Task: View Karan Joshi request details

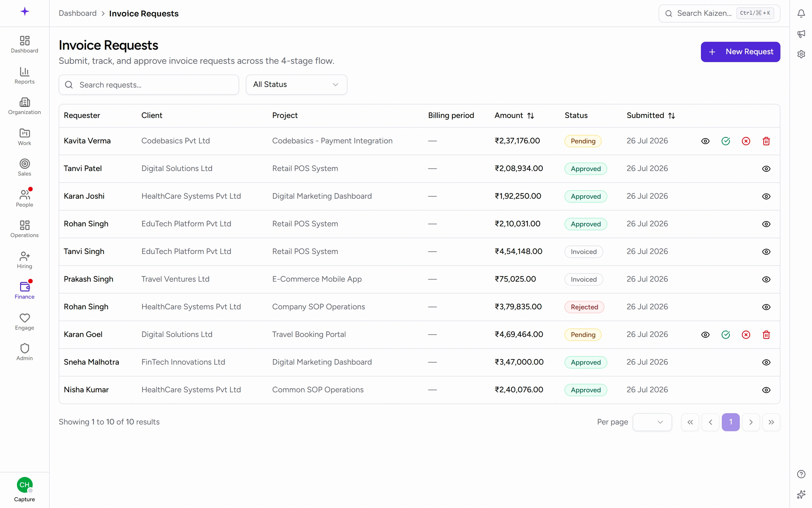Action: tap(766, 196)
